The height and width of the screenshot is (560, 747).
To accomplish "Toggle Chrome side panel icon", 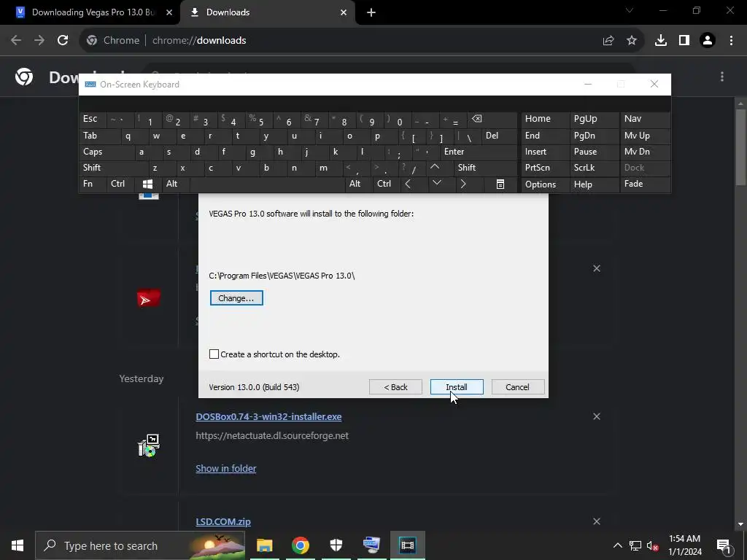I will pos(684,41).
